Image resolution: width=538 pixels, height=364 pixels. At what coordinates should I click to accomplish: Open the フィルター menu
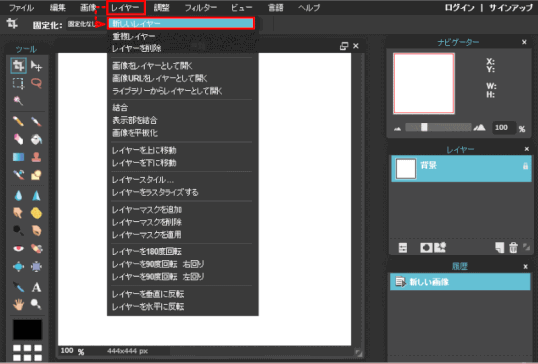(x=201, y=8)
